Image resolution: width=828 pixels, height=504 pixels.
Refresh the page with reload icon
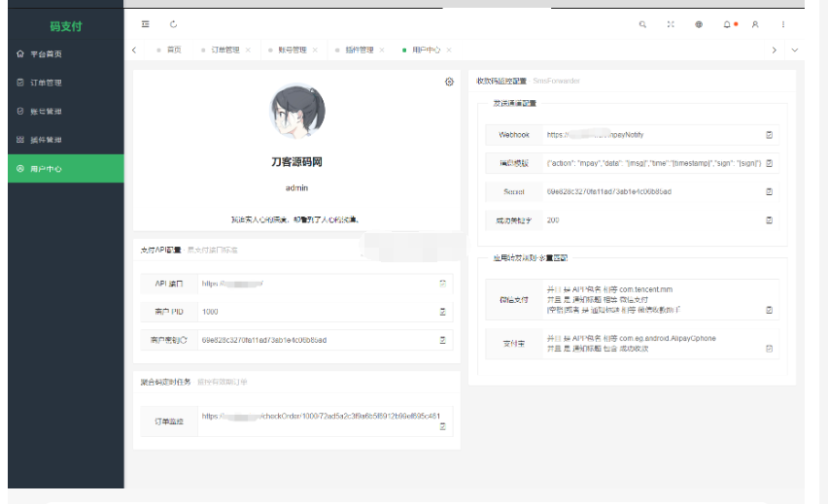point(173,24)
